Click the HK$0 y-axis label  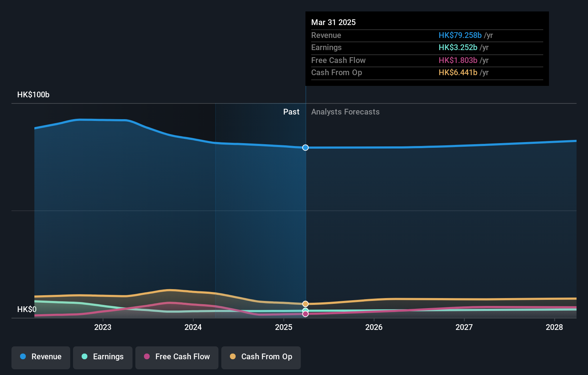click(x=27, y=309)
